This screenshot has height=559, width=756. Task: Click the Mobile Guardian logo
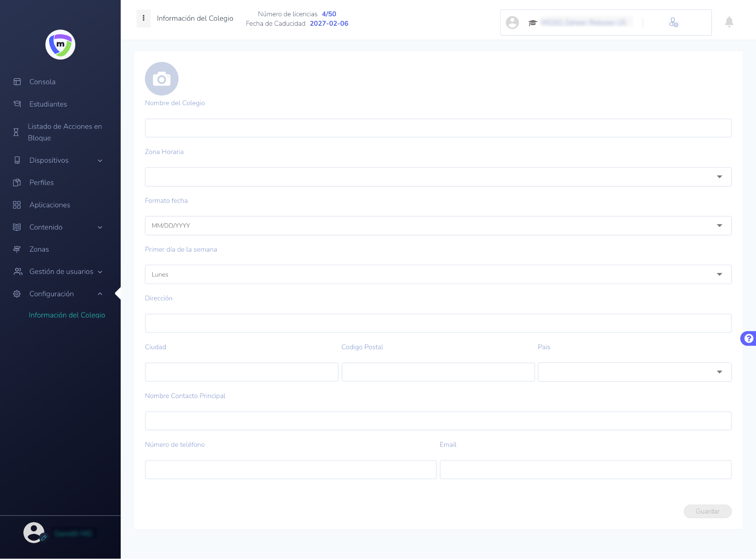[x=60, y=45]
